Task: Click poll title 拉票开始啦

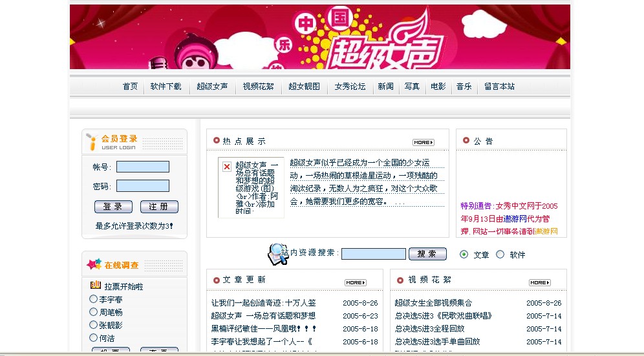Action: pyautogui.click(x=123, y=286)
